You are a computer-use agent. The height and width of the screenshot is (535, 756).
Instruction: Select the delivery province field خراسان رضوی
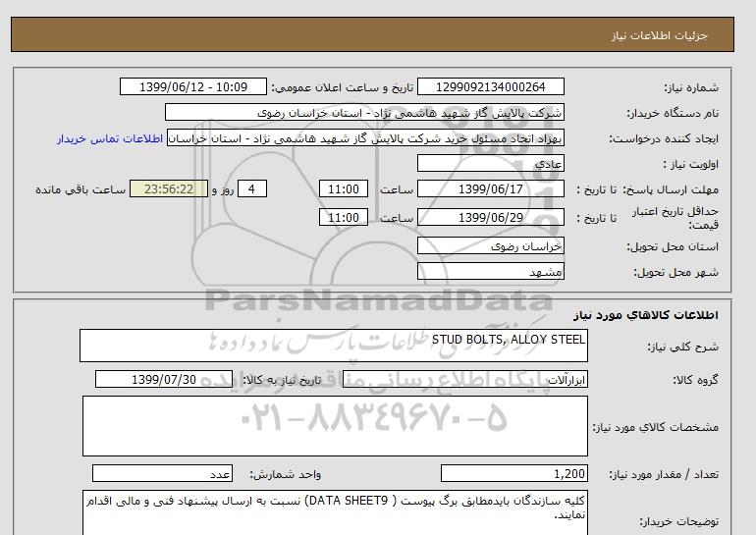coord(490,245)
